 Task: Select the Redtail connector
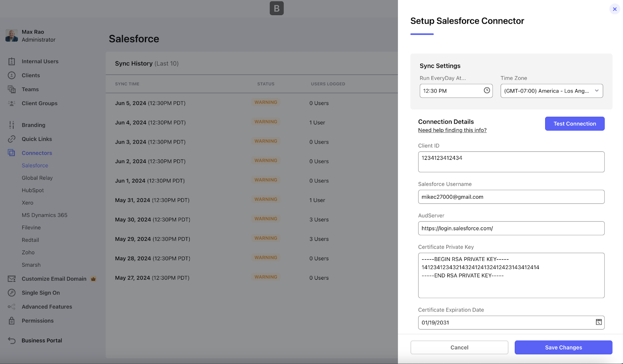click(30, 240)
